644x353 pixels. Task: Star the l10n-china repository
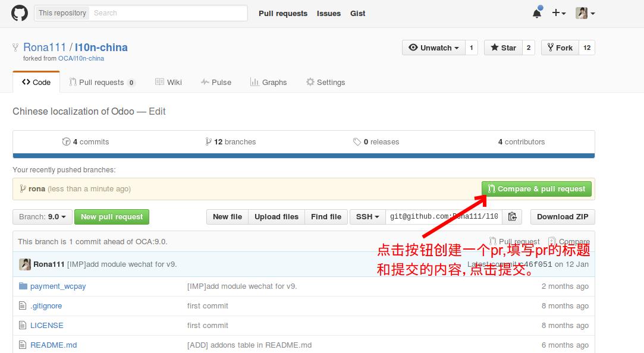click(x=503, y=48)
